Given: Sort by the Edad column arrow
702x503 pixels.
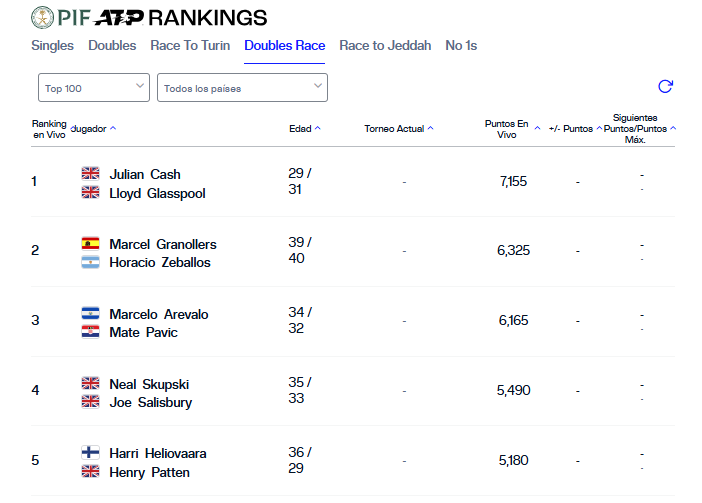Looking at the screenshot, I should tap(317, 128).
